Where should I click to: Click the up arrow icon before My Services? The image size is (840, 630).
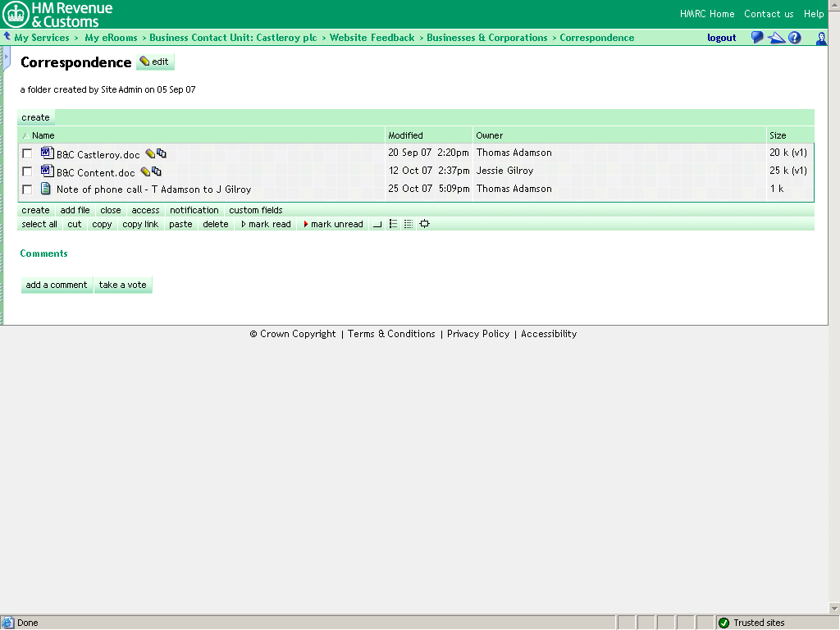point(7,37)
